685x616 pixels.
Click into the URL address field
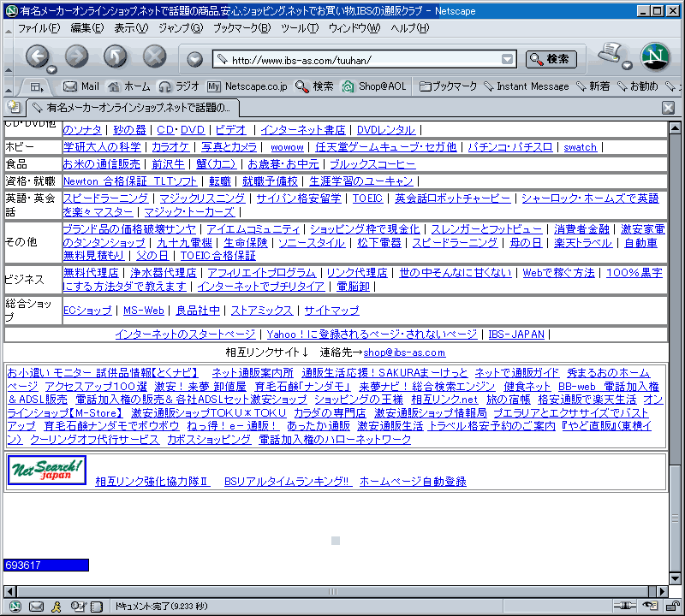coord(365,60)
